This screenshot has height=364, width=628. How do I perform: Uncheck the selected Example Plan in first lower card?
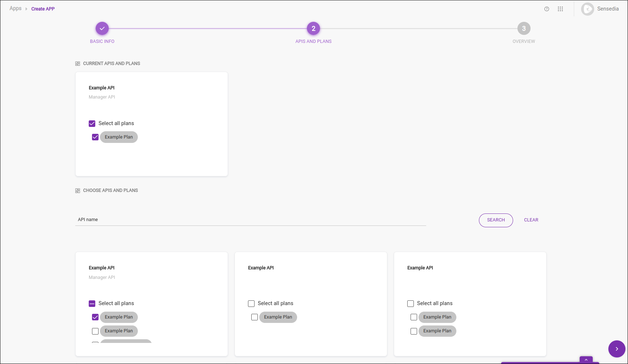click(95, 317)
